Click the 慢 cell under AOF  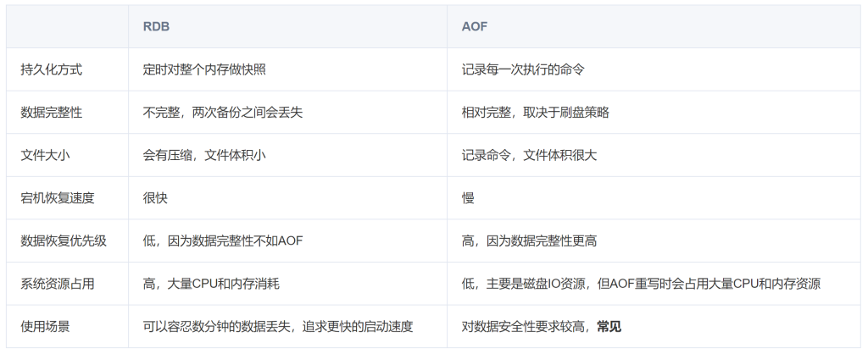tap(468, 198)
